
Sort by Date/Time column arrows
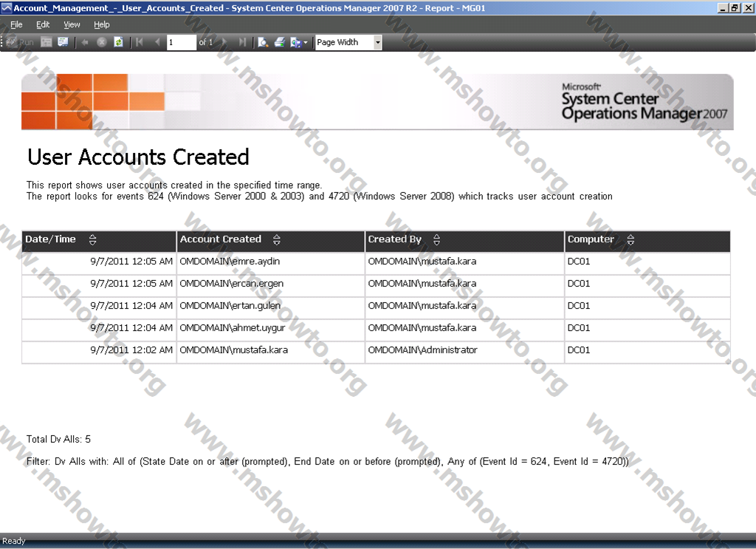[x=92, y=239]
